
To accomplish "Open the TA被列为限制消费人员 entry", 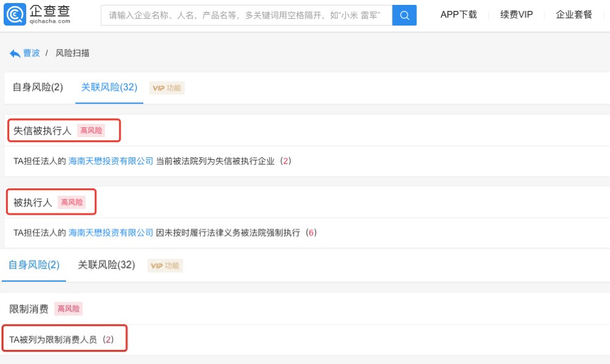I will 53,340.
